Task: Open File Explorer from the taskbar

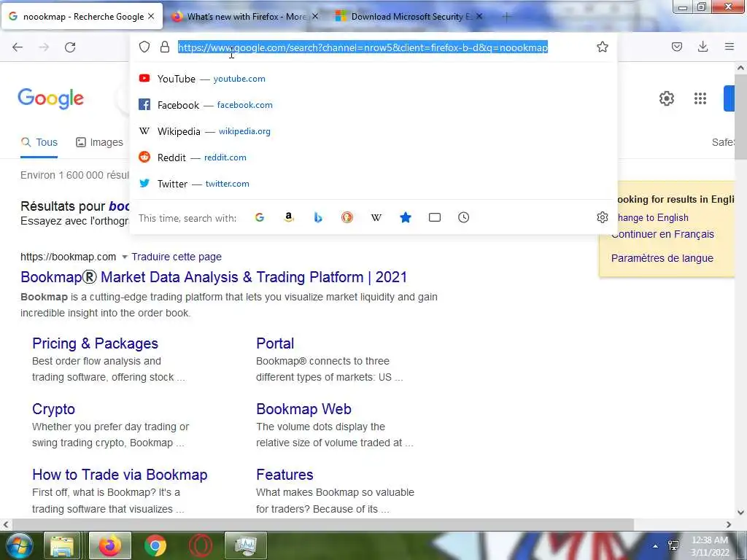Action: [x=62, y=545]
